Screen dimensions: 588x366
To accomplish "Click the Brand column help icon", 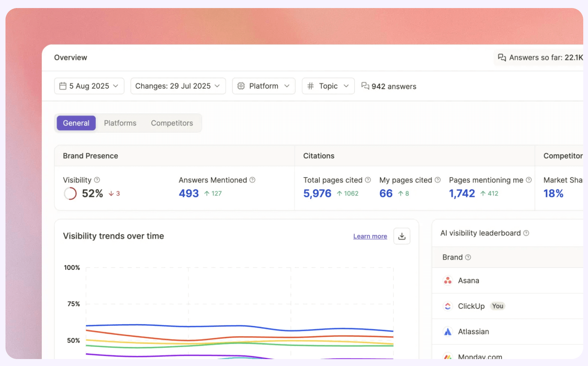I will click(x=468, y=257).
